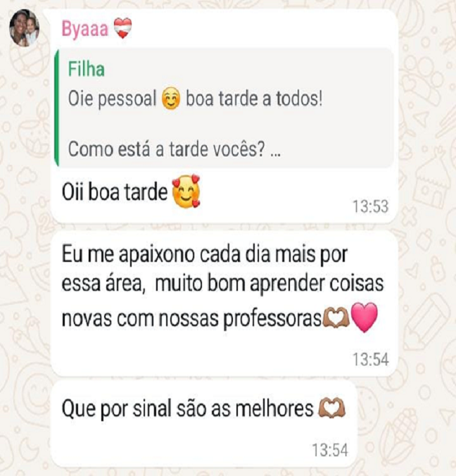Tap the green bar of the quoted reply

pyautogui.click(x=57, y=108)
